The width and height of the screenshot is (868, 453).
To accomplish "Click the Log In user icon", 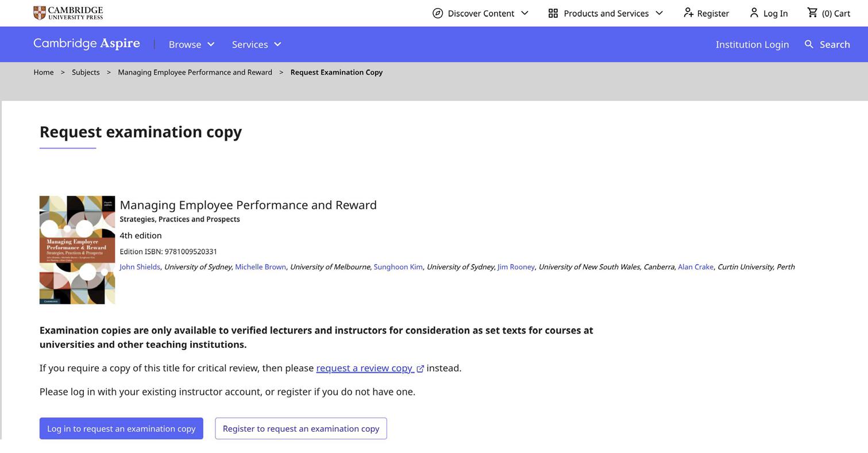I will pos(754,13).
